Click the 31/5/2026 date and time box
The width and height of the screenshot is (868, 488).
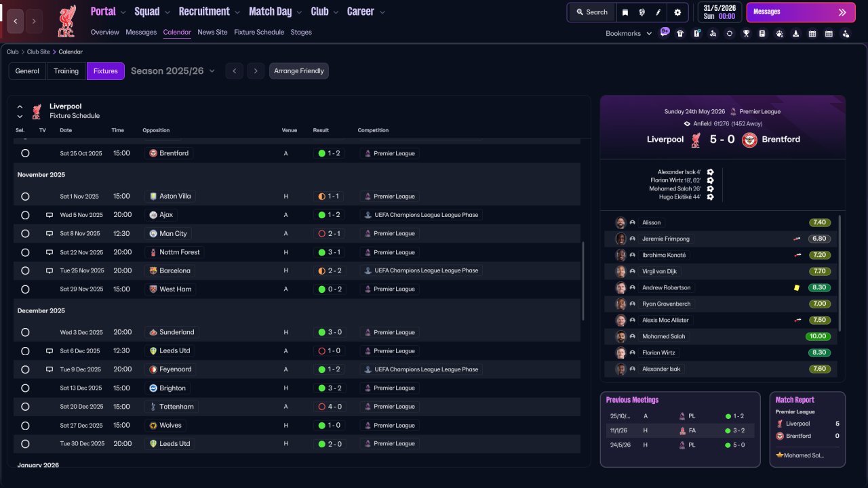coord(719,12)
